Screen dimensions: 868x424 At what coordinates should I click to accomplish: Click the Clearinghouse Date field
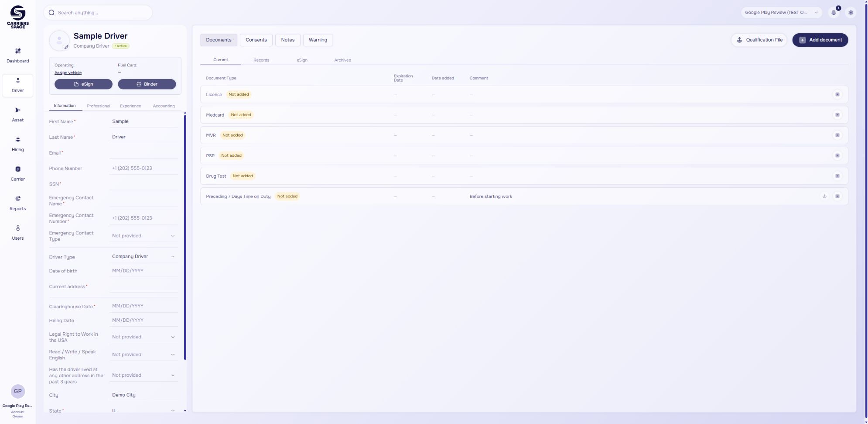pos(144,306)
